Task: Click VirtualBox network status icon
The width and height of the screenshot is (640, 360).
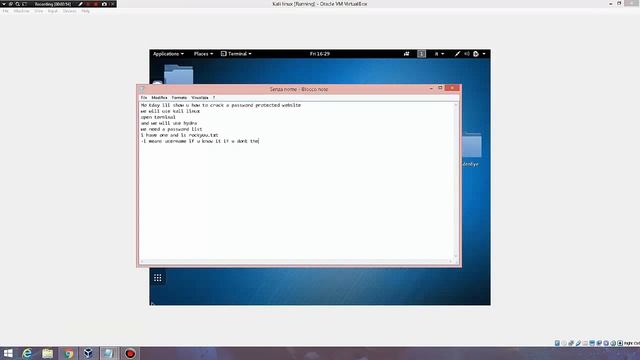Action: pos(571,343)
